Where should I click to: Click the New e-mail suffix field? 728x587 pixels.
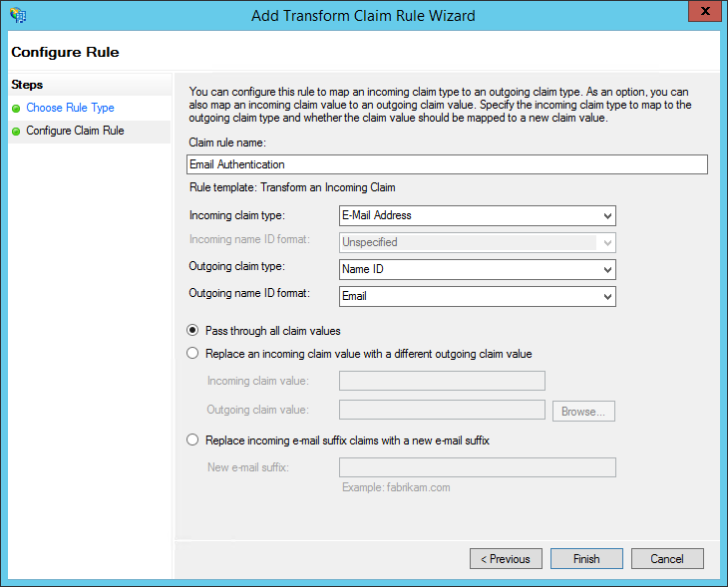pyautogui.click(x=477, y=467)
